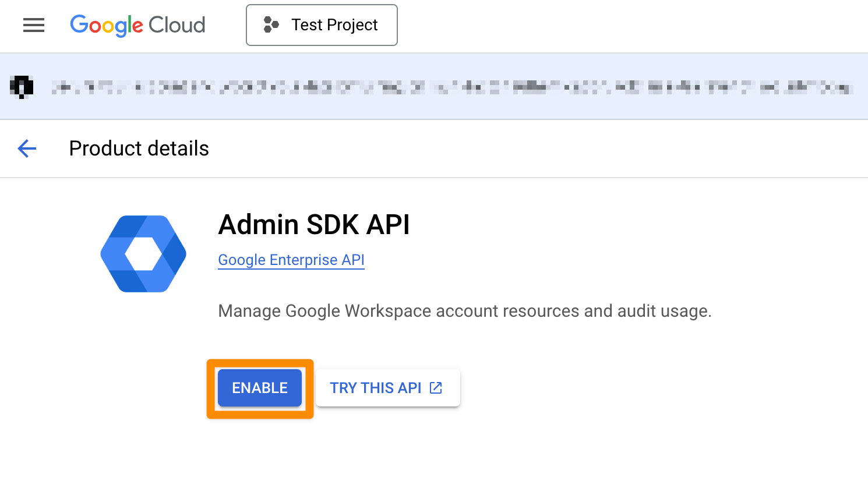Open the hamburger navigation menu
The image size is (868, 481).
pos(34,25)
